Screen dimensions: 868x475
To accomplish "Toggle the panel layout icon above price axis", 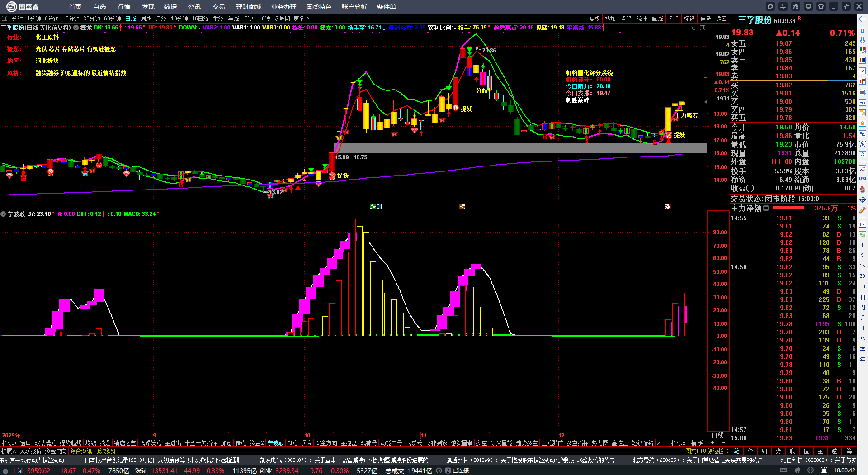I will point(703,28).
